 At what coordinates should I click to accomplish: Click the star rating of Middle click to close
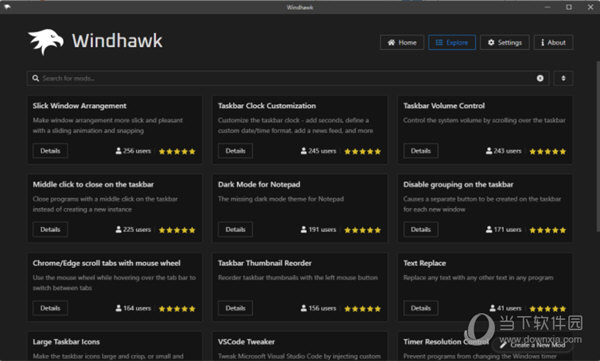177,230
